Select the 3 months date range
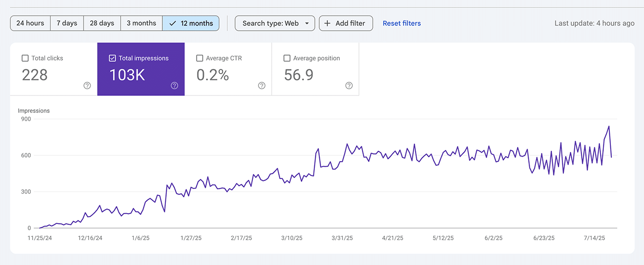Image resolution: width=644 pixels, height=265 pixels. (x=141, y=23)
